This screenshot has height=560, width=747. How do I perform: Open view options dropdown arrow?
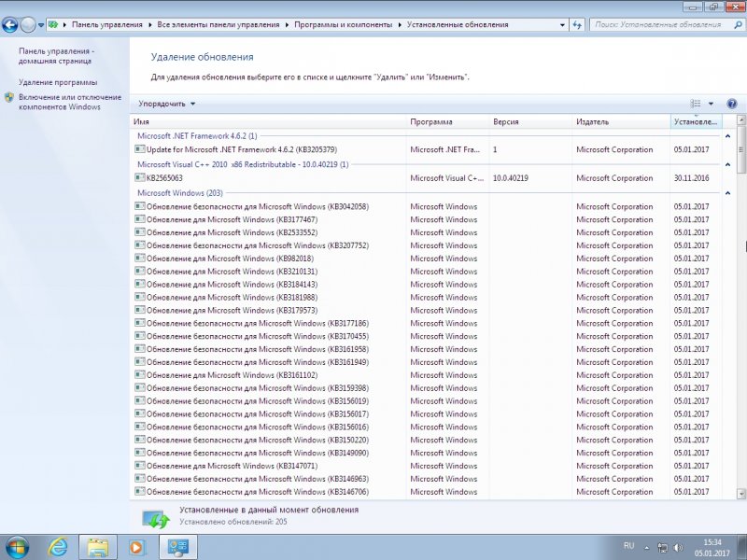711,104
